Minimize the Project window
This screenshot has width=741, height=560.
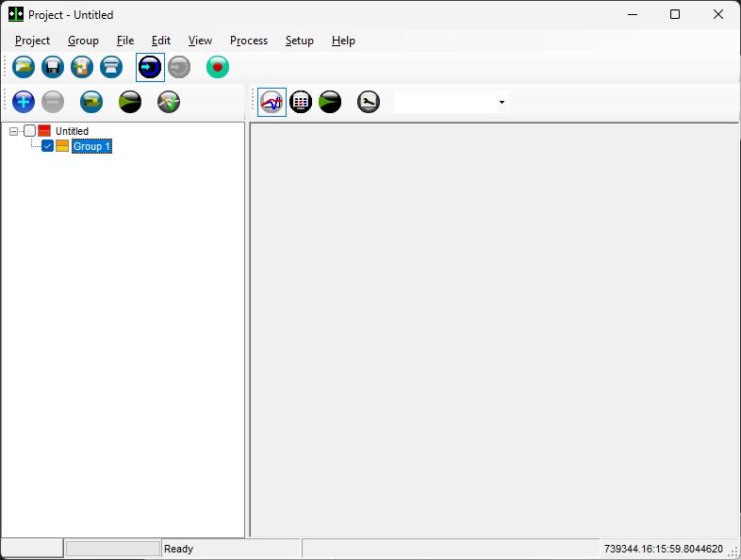point(633,15)
